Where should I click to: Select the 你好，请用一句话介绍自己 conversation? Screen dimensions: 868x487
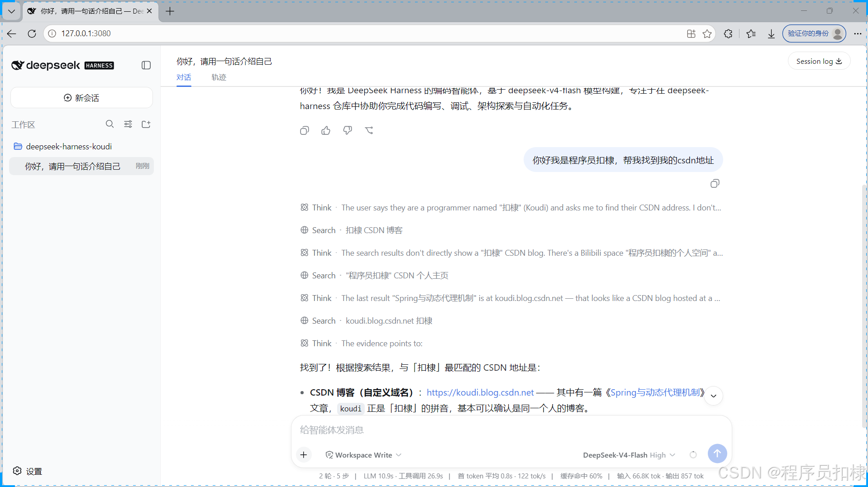point(81,166)
